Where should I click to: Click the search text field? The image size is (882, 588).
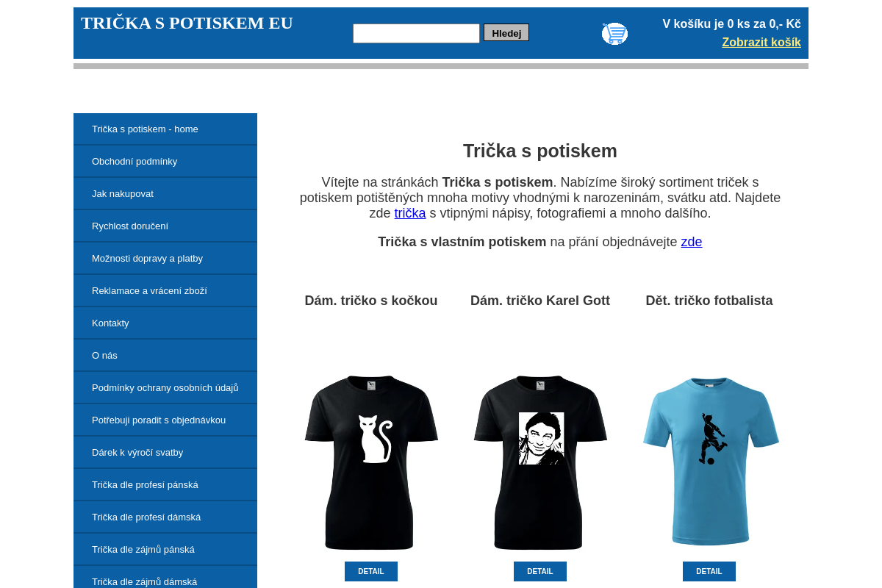[x=416, y=33]
